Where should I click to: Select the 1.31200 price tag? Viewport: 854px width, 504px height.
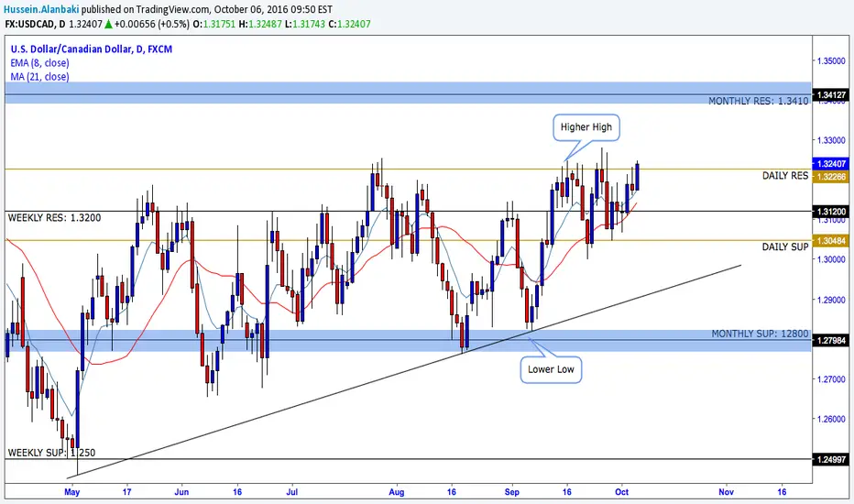pos(830,212)
